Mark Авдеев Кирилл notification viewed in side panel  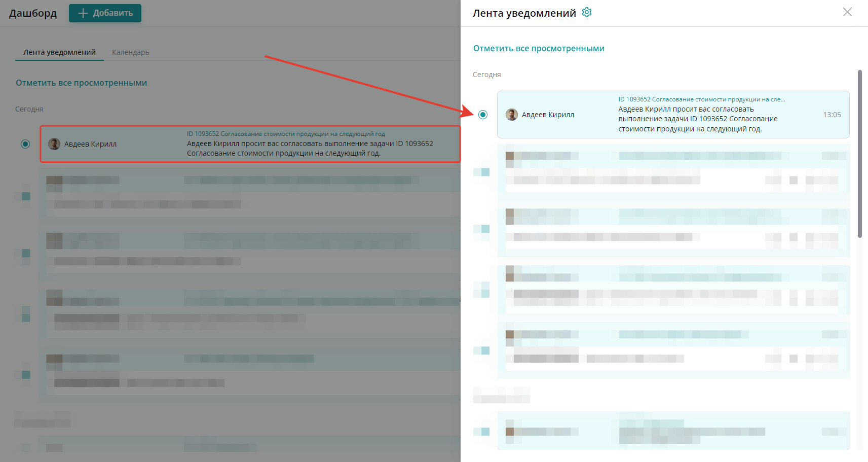click(483, 115)
